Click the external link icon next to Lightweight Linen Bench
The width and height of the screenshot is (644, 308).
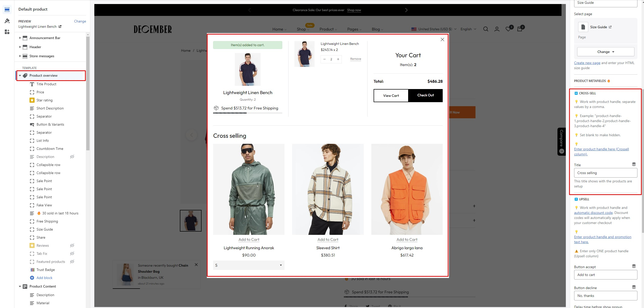(x=60, y=26)
